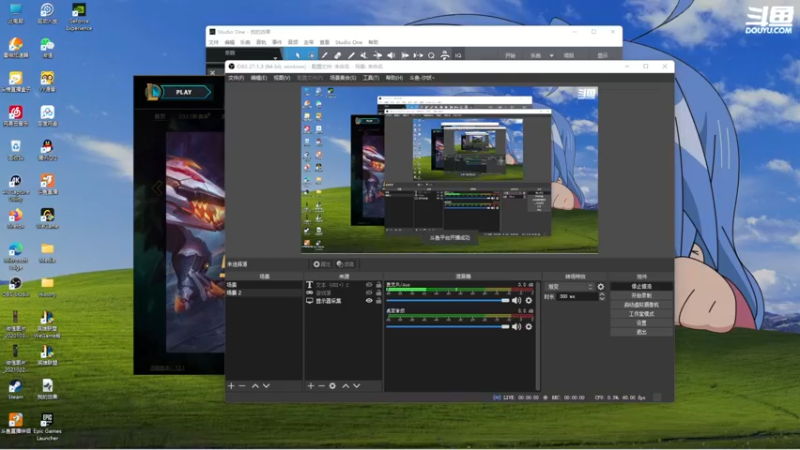Click PLAY in the League client
Image resolution: width=800 pixels, height=450 pixels.
click(186, 92)
